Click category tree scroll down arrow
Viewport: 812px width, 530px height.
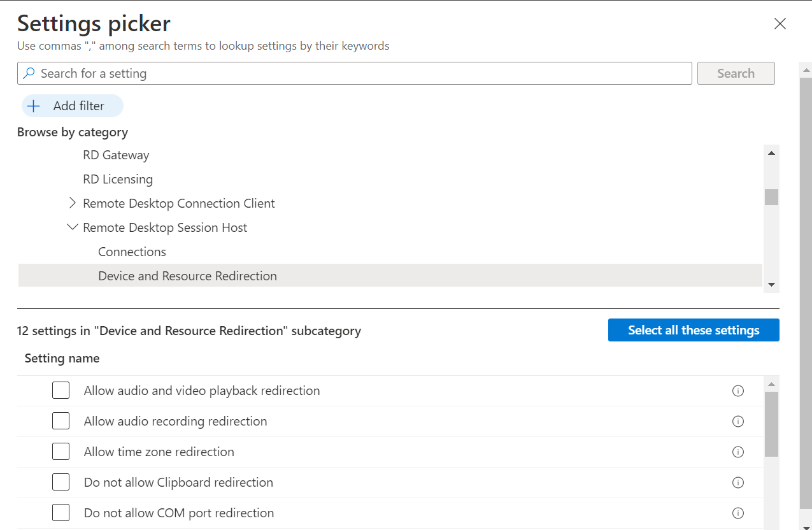[x=771, y=285]
